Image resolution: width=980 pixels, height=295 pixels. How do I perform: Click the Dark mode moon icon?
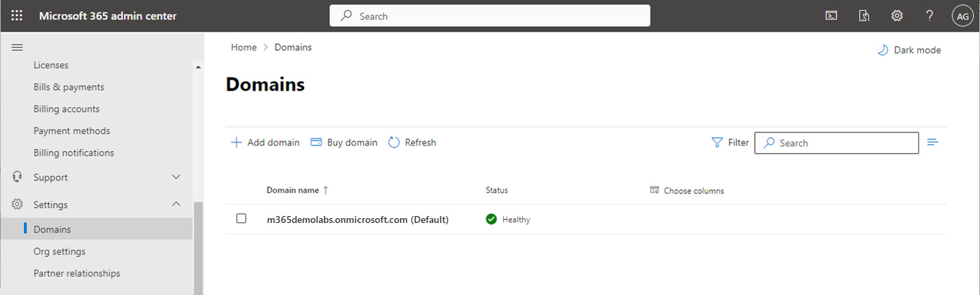[x=883, y=50]
